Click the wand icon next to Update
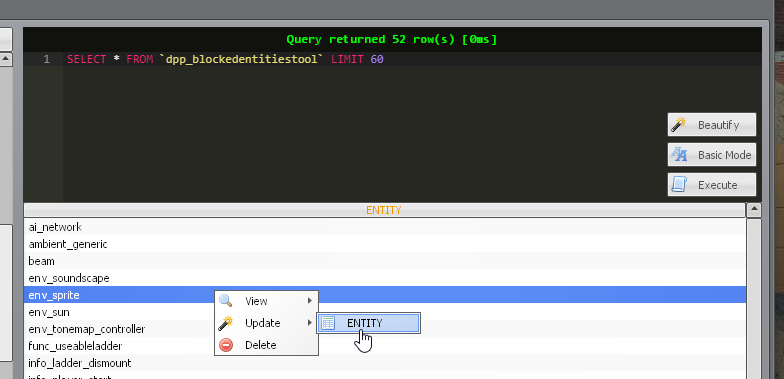Image resolution: width=784 pixels, height=379 pixels. tap(226, 323)
